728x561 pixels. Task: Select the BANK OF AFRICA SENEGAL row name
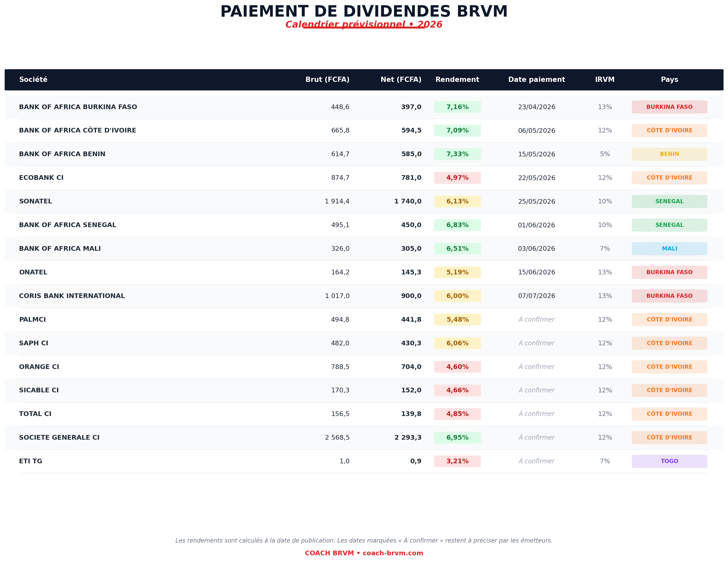coord(68,225)
